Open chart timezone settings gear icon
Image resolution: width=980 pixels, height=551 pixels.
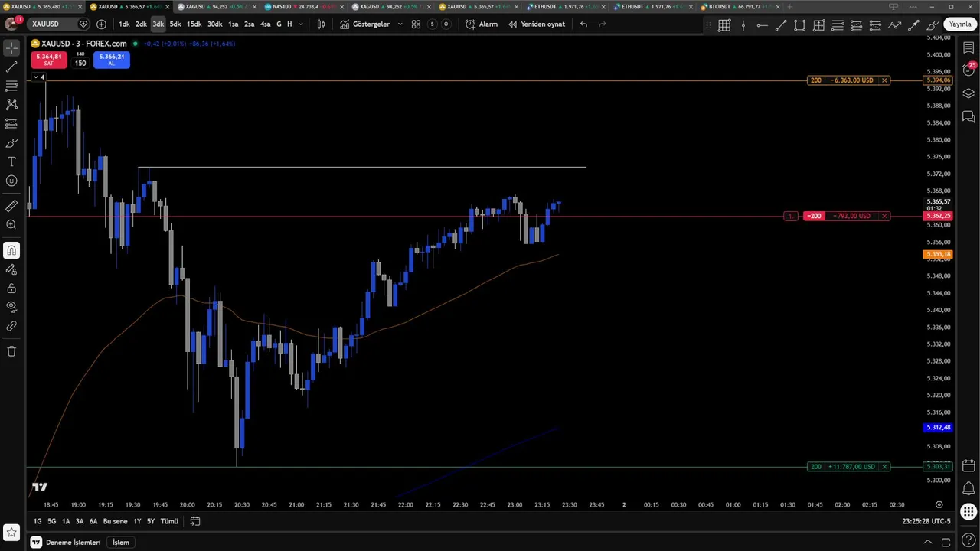click(939, 504)
